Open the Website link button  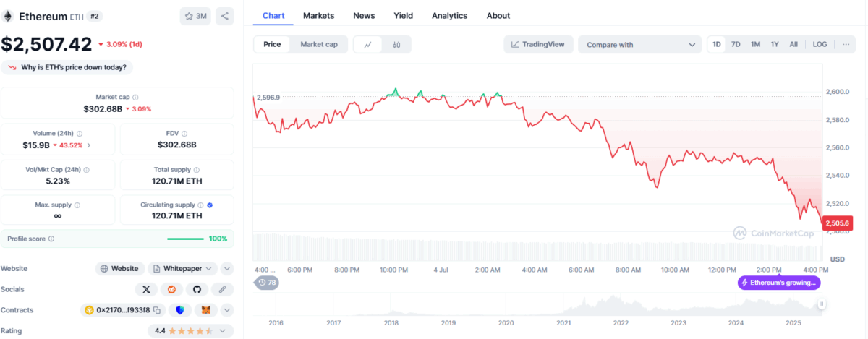coord(119,268)
